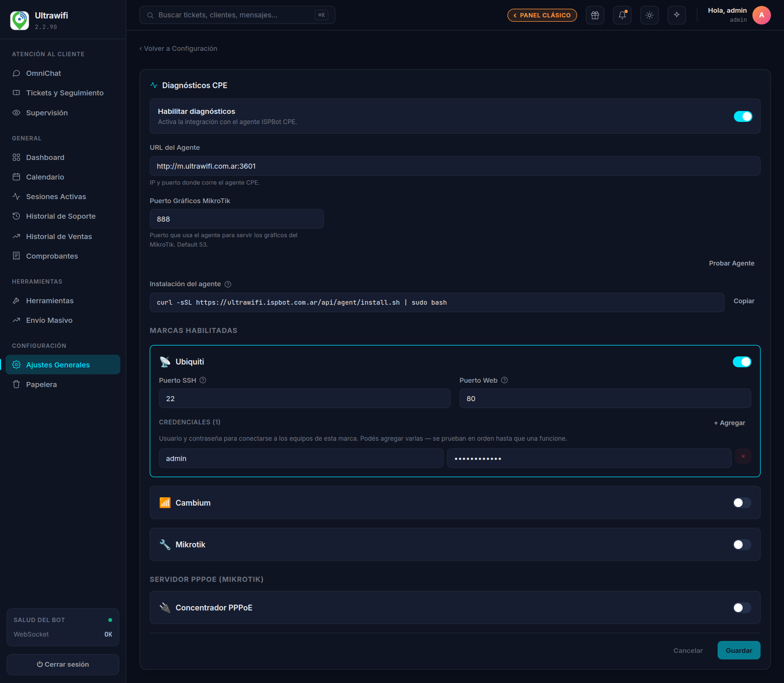Click Cerrar sesión button
784x683 pixels.
tap(63, 665)
